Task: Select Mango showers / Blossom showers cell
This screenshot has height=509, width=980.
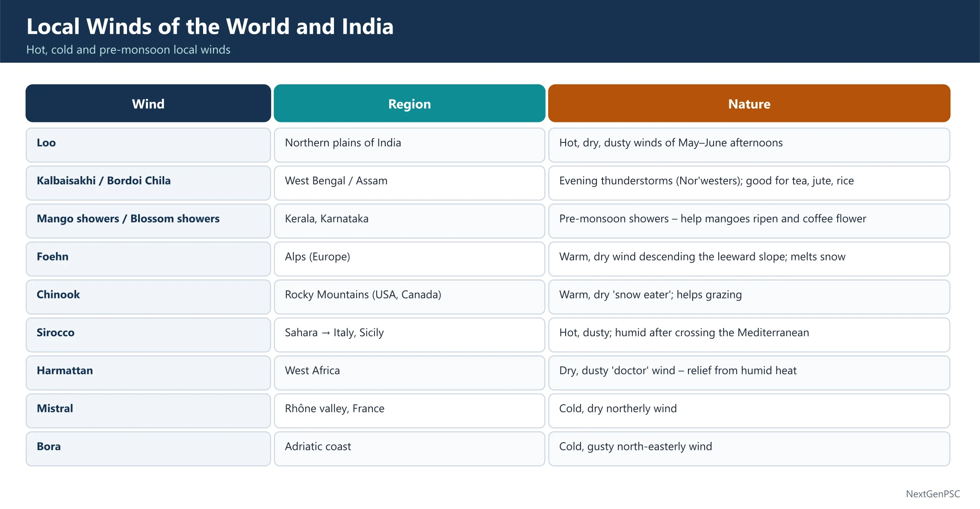Action: point(148,221)
